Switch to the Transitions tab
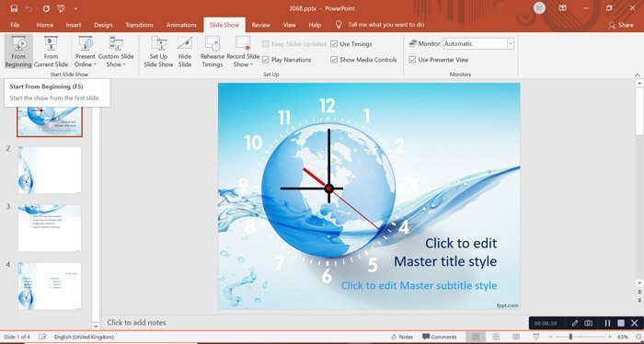 [x=139, y=25]
